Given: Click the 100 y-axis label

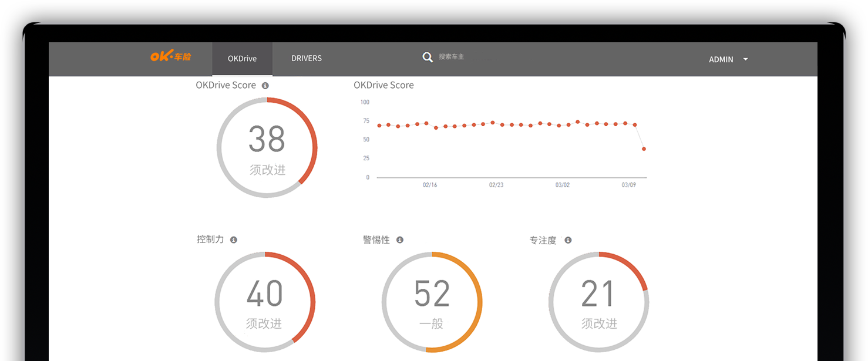Looking at the screenshot, I should click(x=365, y=102).
